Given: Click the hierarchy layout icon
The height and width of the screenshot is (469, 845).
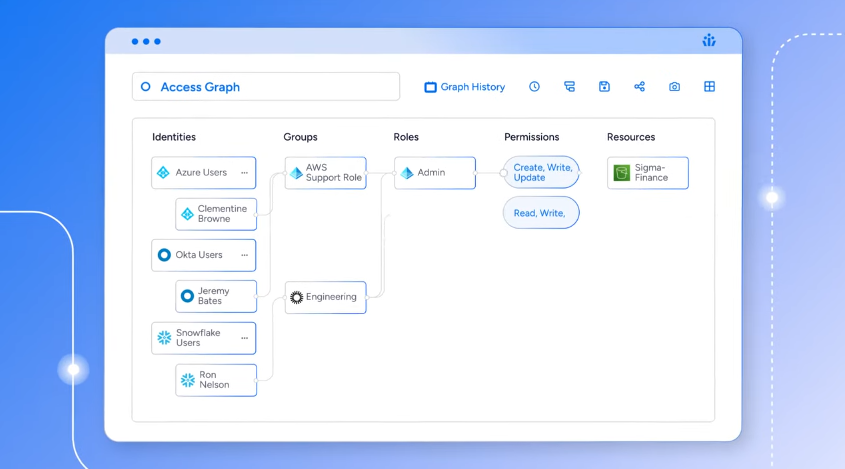Looking at the screenshot, I should click(569, 87).
